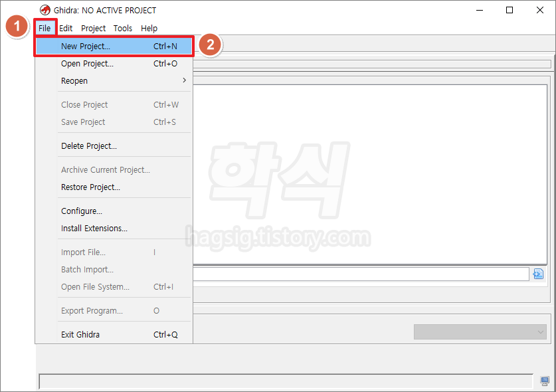Viewport: 556px width, 392px height.
Task: Click the status bar monitor icon
Action: (x=545, y=381)
